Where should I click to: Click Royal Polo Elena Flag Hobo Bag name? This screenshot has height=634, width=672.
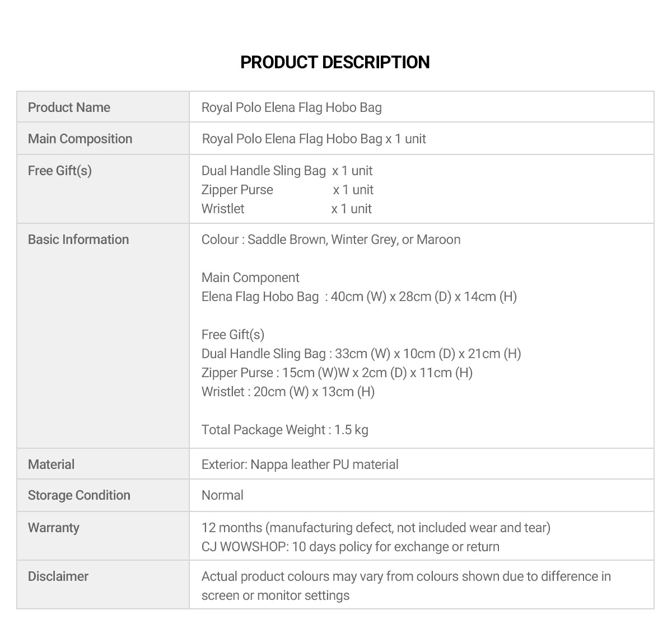tap(291, 107)
